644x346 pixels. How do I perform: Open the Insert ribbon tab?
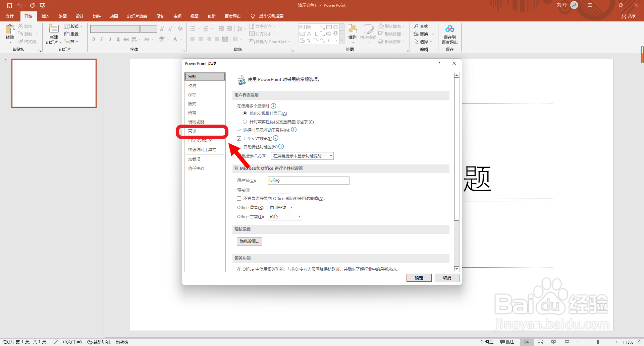[x=45, y=16]
